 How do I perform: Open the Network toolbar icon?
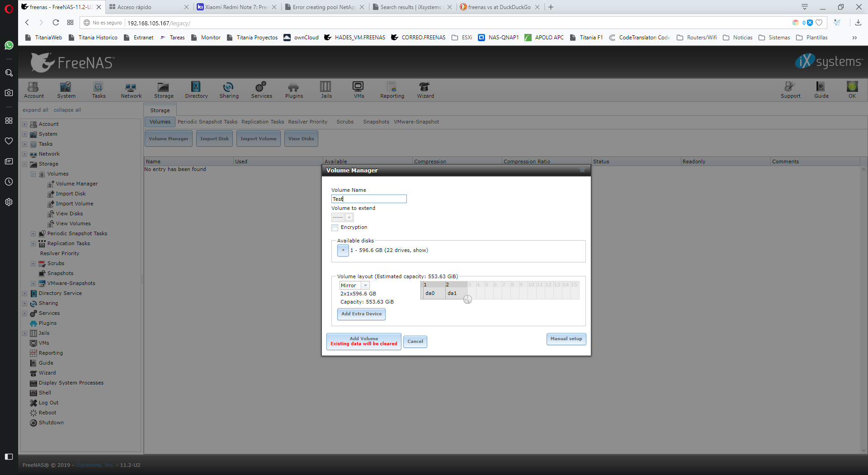(131, 90)
